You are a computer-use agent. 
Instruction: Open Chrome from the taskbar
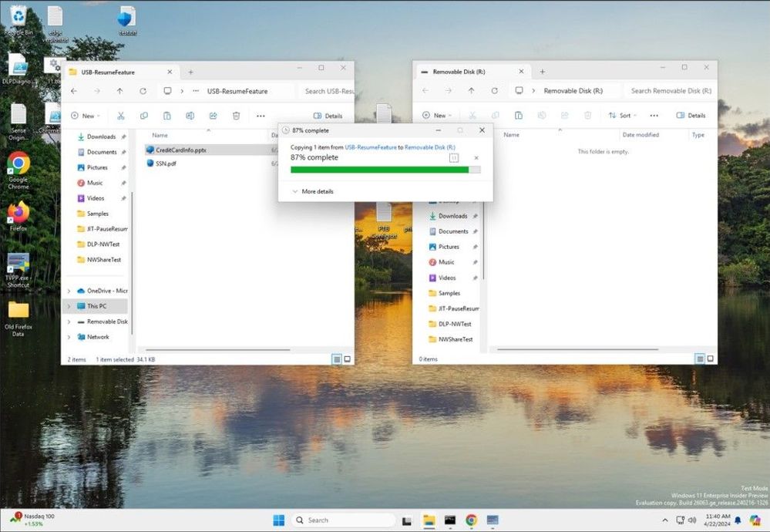[472, 520]
